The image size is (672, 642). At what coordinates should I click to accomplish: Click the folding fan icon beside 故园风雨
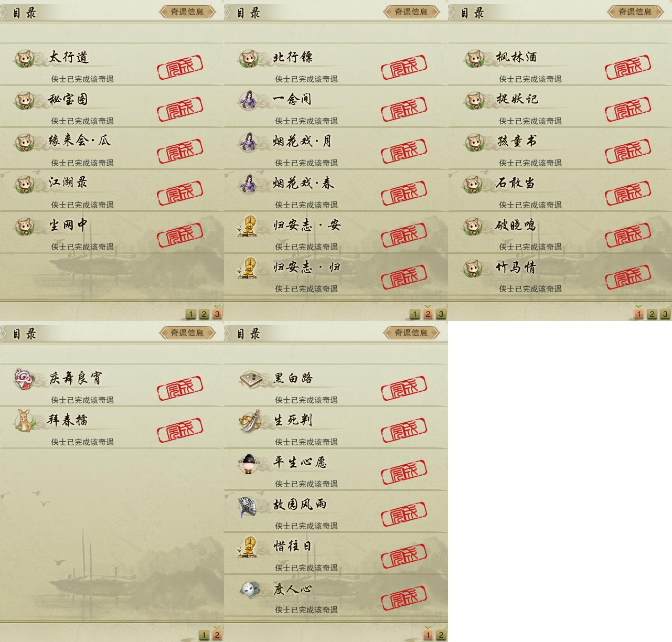(248, 506)
